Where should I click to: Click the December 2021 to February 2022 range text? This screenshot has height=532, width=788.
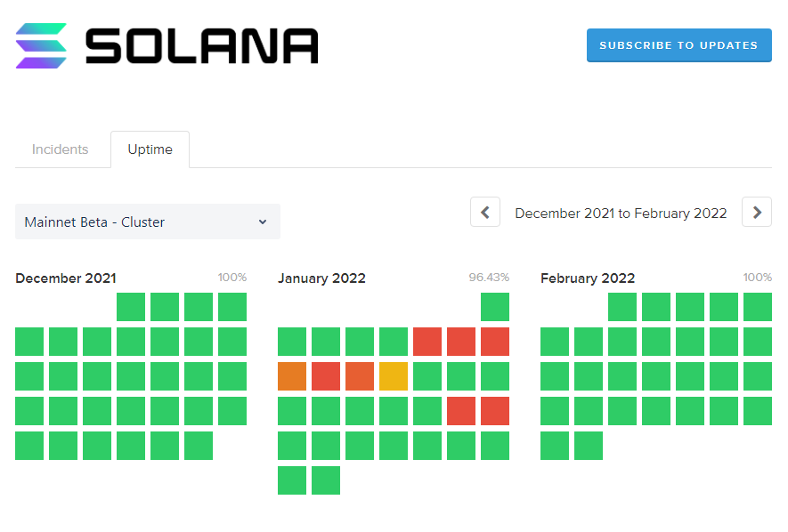tap(621, 214)
